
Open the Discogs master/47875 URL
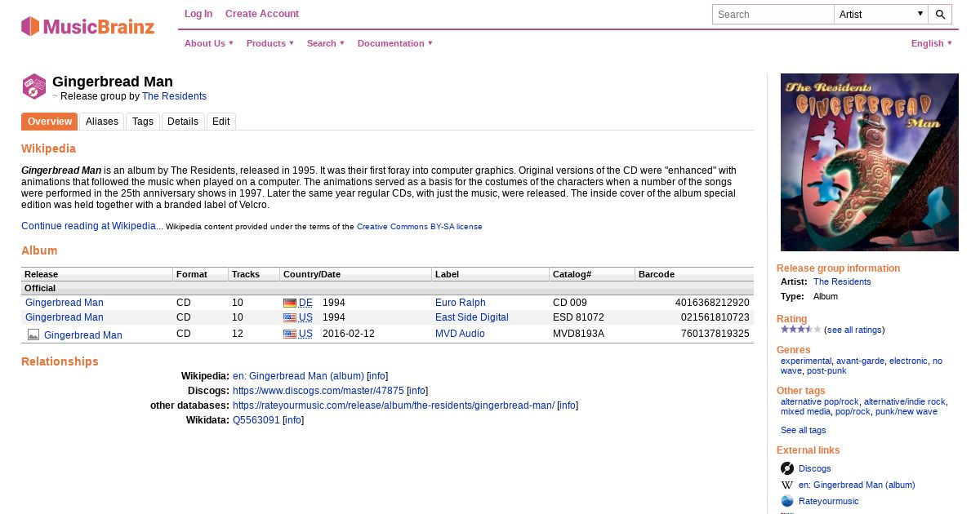(318, 391)
